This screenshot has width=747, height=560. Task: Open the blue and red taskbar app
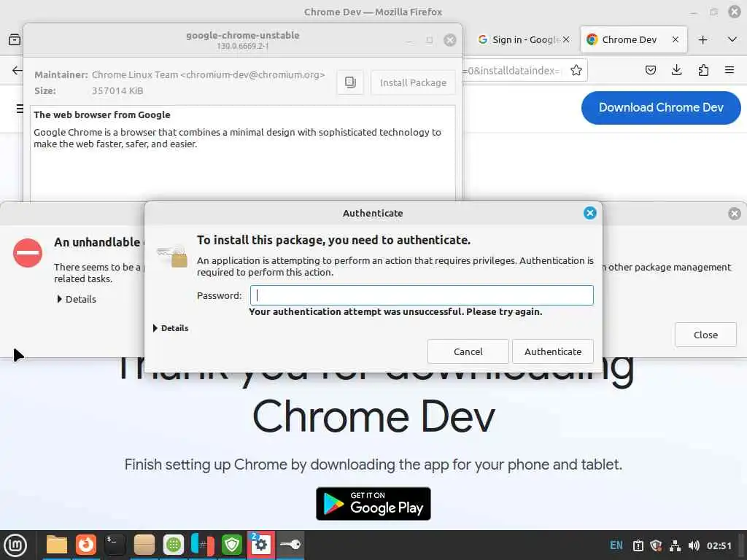coord(203,545)
